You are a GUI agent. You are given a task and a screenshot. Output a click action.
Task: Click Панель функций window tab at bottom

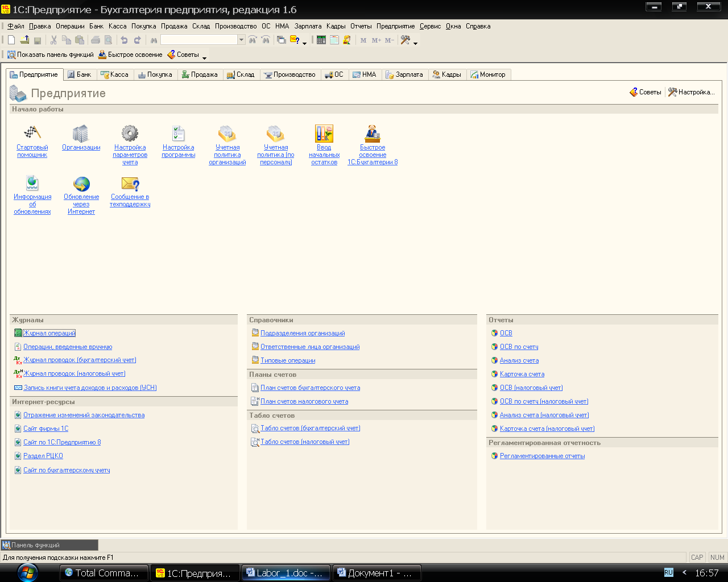pyautogui.click(x=49, y=545)
